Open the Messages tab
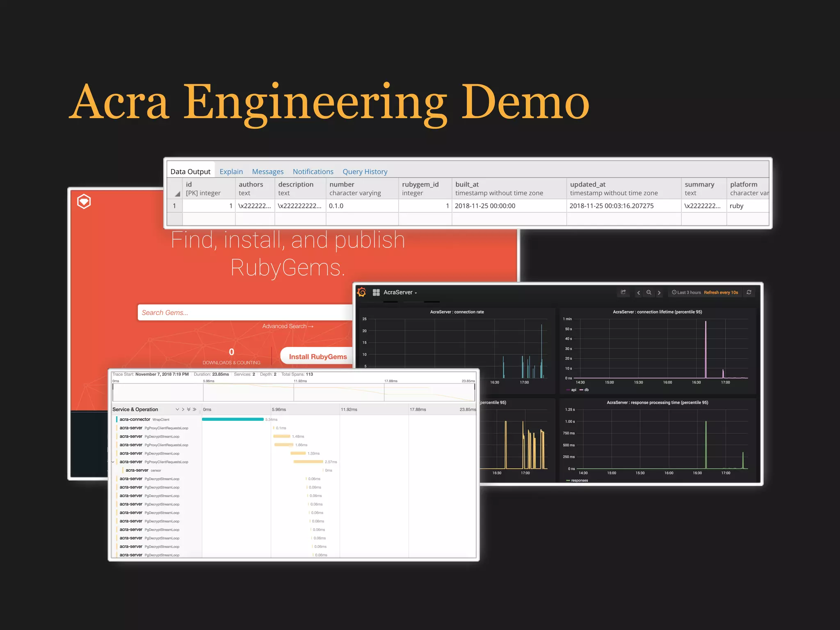Image resolution: width=840 pixels, height=630 pixels. point(267,171)
